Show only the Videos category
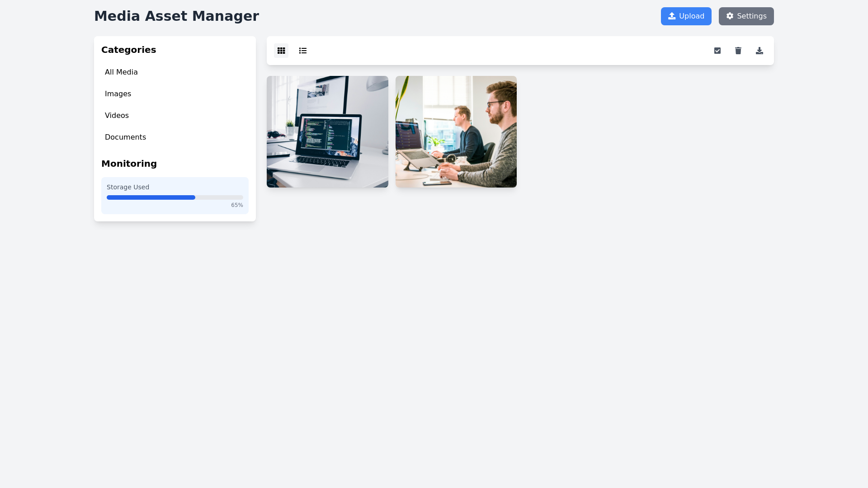The image size is (868, 488). point(117,116)
